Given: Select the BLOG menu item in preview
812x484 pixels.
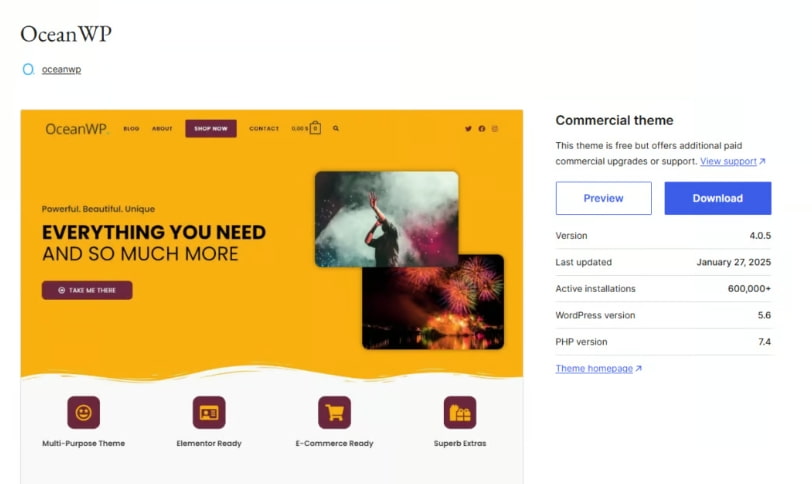Looking at the screenshot, I should [x=131, y=128].
